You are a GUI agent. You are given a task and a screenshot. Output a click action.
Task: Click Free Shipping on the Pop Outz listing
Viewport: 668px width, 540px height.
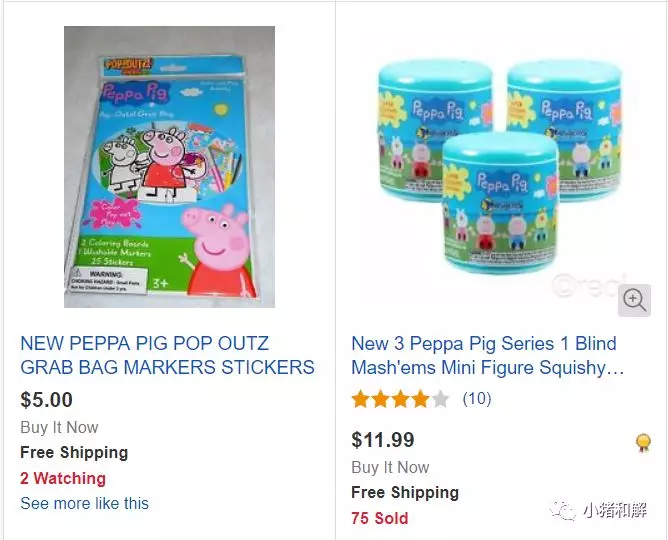(74, 453)
